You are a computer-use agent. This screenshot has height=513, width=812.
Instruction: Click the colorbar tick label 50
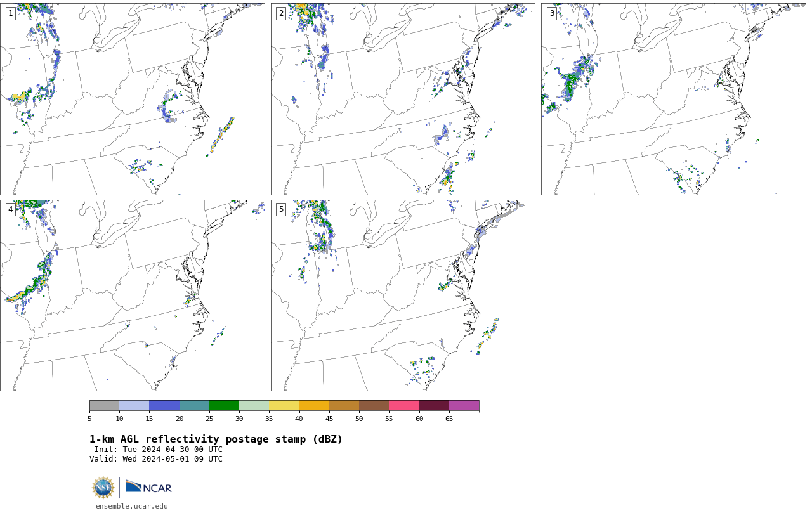tap(359, 419)
